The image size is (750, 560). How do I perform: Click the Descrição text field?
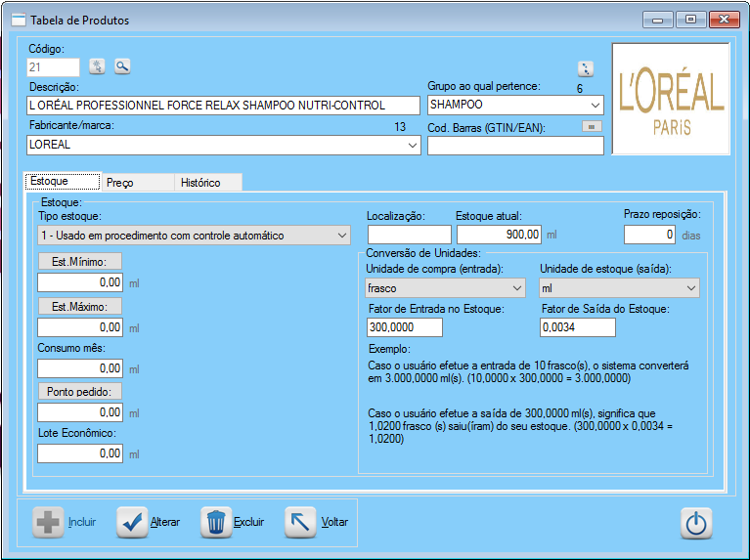(223, 106)
